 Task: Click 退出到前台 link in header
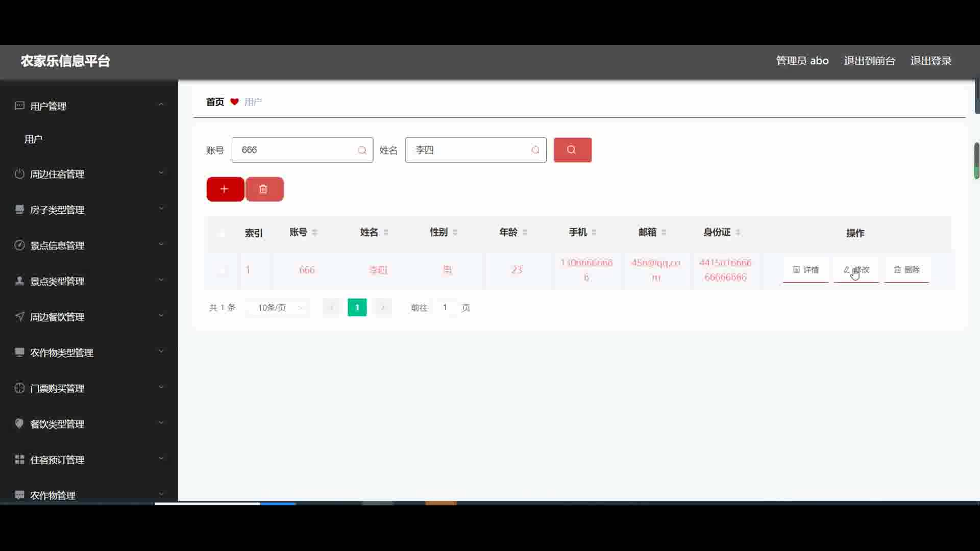[869, 61]
